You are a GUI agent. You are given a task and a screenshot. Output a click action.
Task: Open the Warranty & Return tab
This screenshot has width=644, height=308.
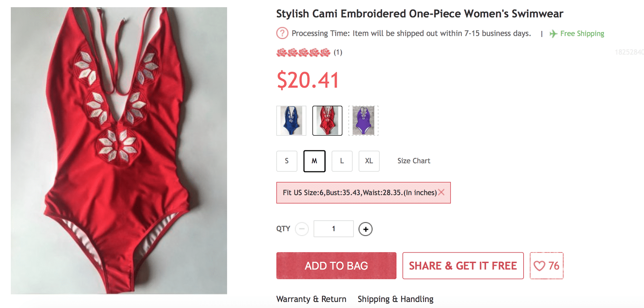click(x=311, y=299)
